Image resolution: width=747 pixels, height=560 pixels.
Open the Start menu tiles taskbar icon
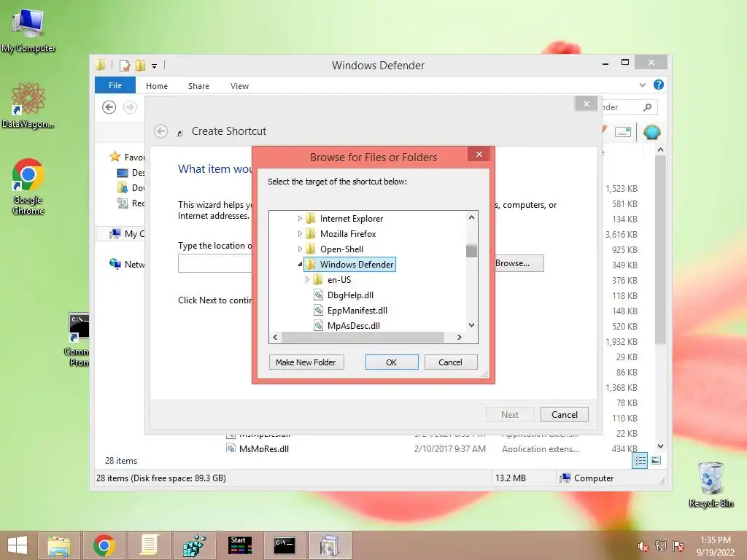pyautogui.click(x=239, y=545)
